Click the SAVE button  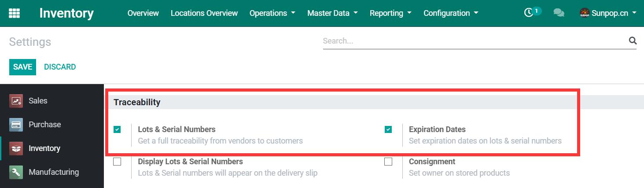(x=22, y=67)
